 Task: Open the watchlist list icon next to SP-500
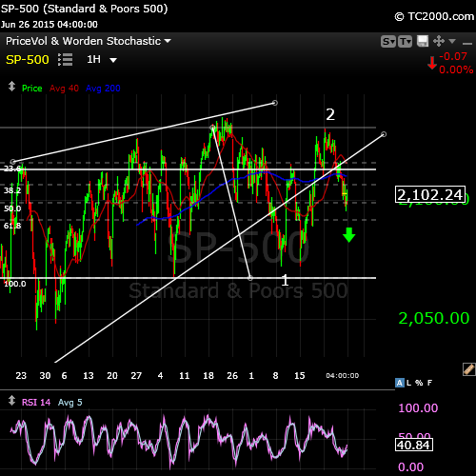[66, 60]
